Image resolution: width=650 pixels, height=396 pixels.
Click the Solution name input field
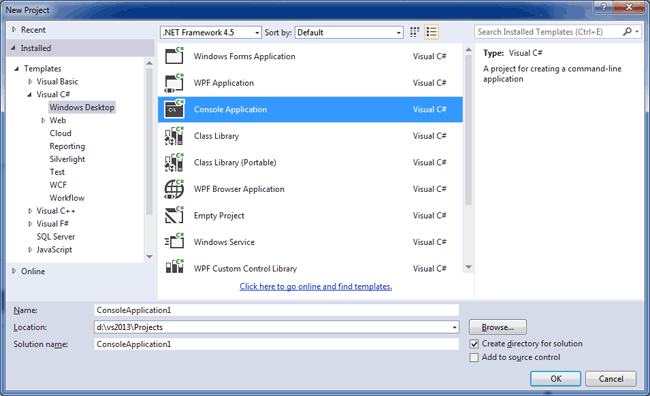(276, 344)
